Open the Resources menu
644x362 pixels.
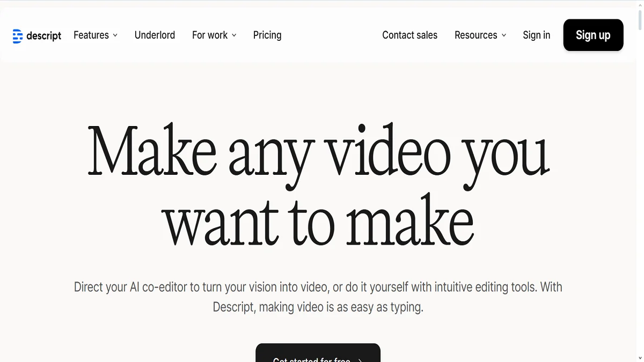pos(475,35)
